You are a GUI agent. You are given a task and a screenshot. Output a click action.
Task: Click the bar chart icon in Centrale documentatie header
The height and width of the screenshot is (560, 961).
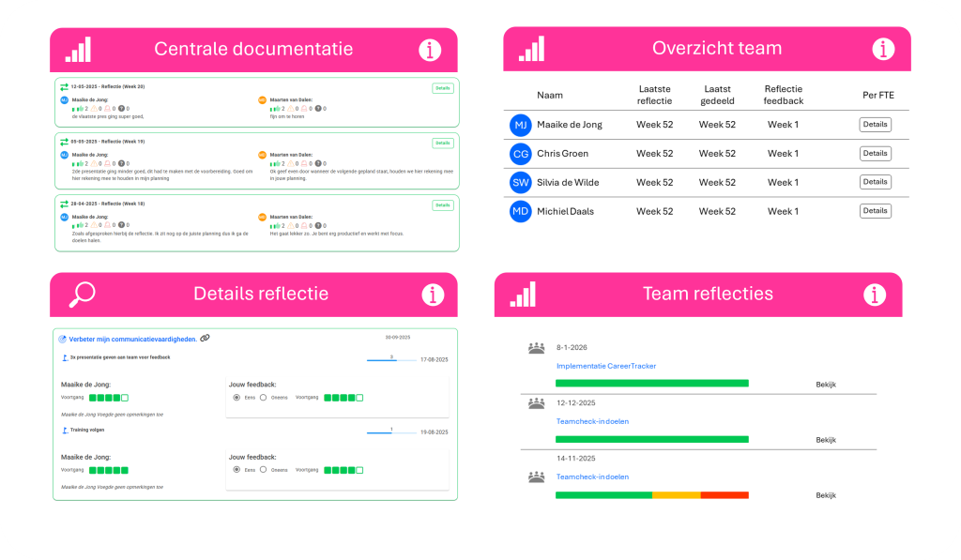78,48
